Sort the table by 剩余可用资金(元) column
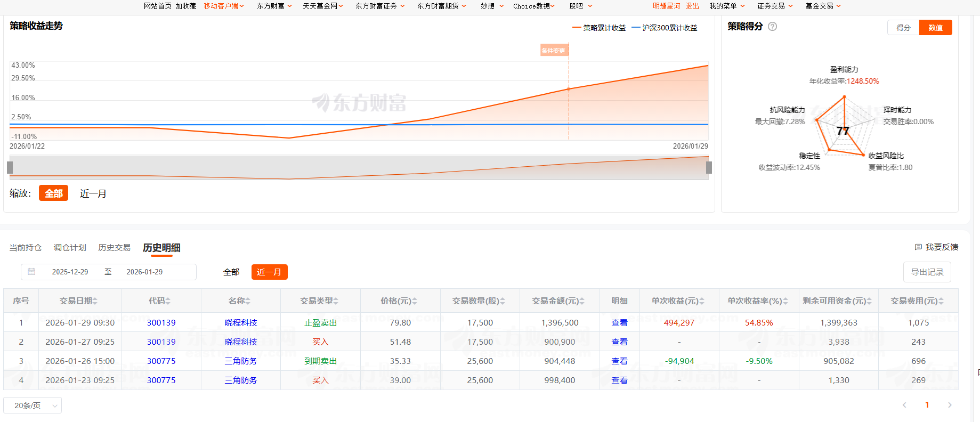Image resolution: width=980 pixels, height=422 pixels. pyautogui.click(x=869, y=301)
